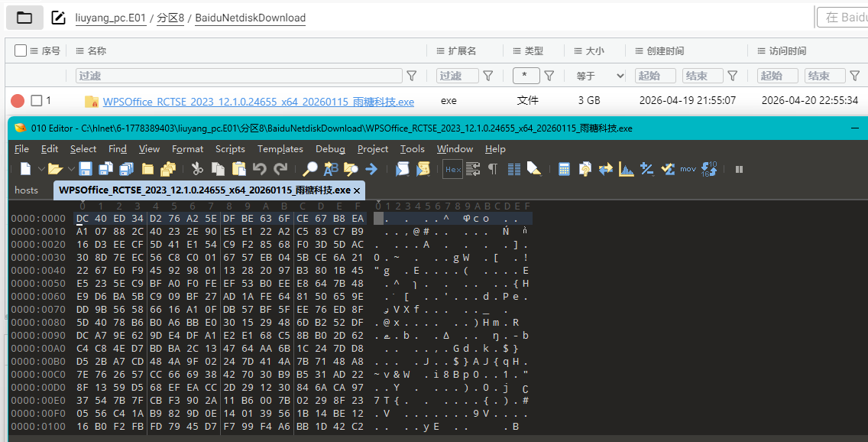Paste with the clipboard icon
The image size is (868, 442).
point(238,169)
